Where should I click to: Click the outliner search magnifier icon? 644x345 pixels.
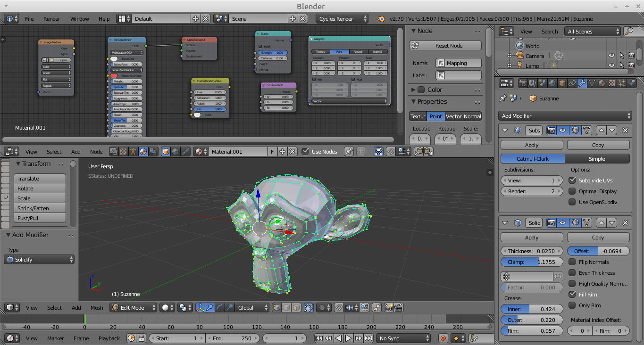pyautogui.click(x=629, y=31)
